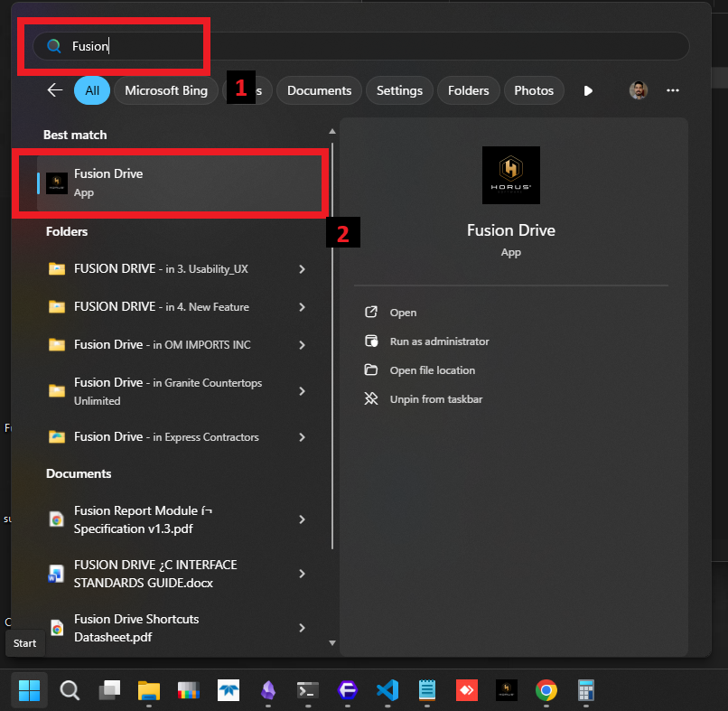Open Fusion Drive in Granite Countertops Unlimited
728x711 pixels.
168,391
